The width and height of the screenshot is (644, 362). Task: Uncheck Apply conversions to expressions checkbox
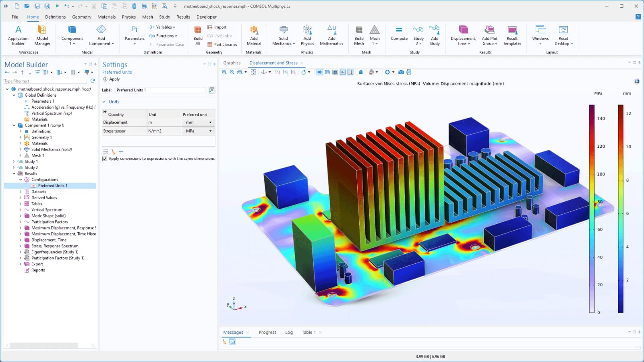(105, 159)
